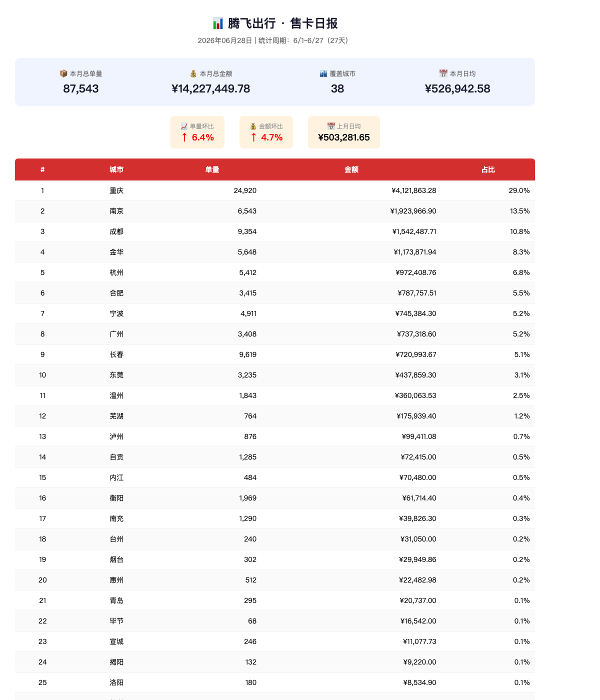This screenshot has width=600, height=700.
Task: Click the city cell 合肥
Action: point(116,293)
